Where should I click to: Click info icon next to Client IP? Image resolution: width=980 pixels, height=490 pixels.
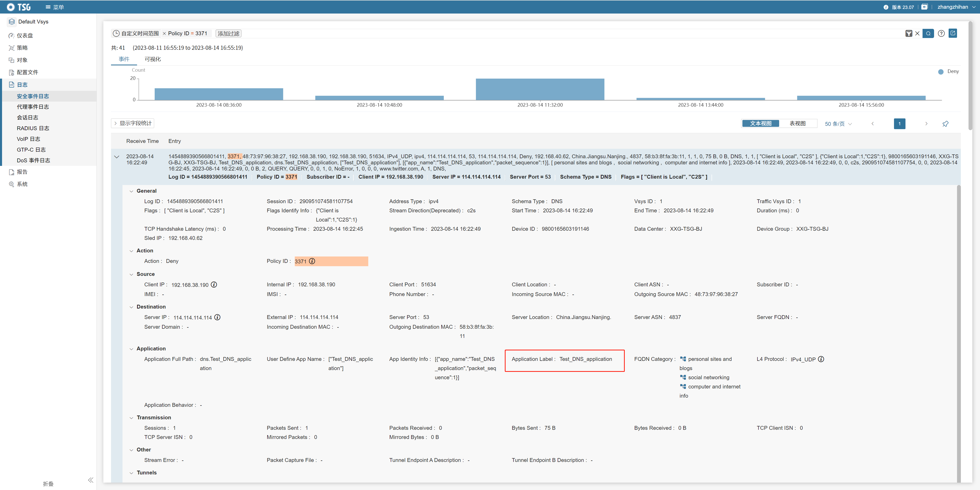click(x=214, y=285)
